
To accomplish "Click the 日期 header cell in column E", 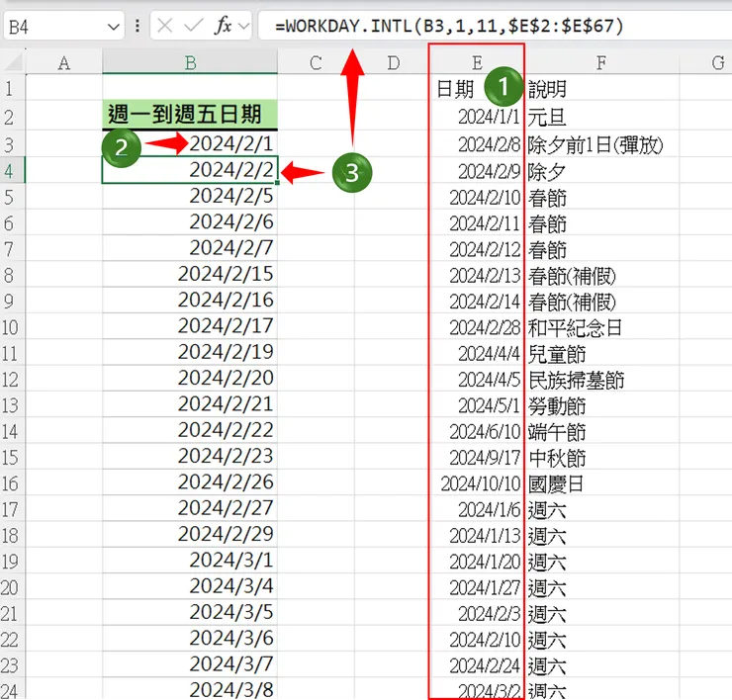I will (477, 89).
